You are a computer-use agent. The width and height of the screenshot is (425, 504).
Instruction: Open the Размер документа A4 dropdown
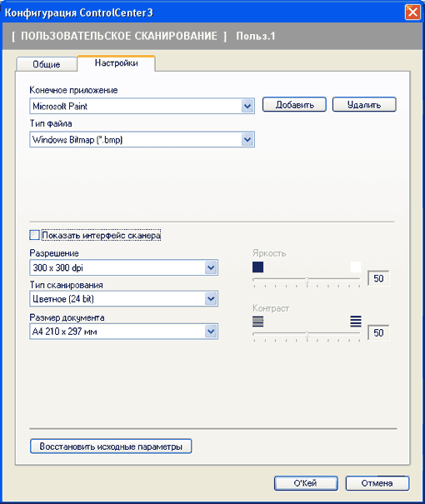(x=211, y=331)
